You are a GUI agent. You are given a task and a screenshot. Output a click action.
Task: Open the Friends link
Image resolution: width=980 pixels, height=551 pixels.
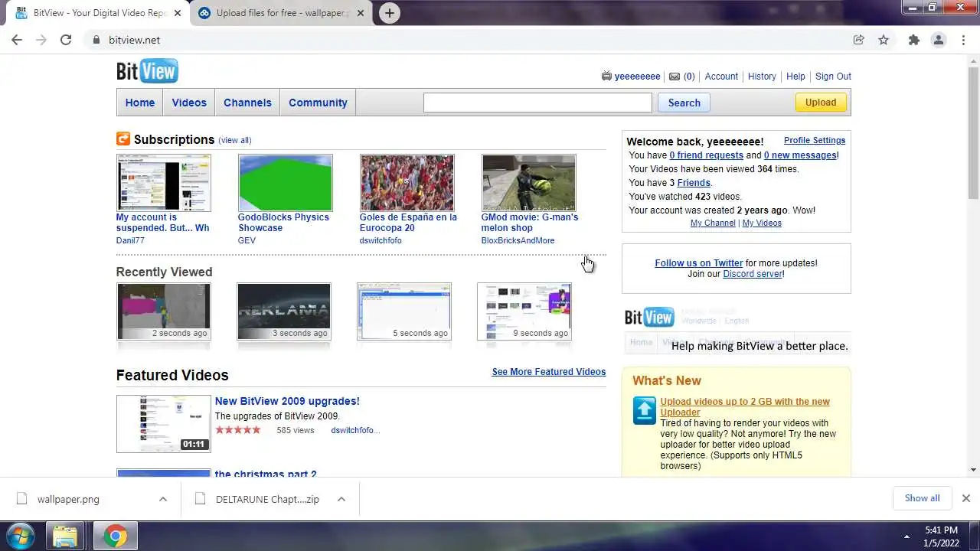pos(694,183)
